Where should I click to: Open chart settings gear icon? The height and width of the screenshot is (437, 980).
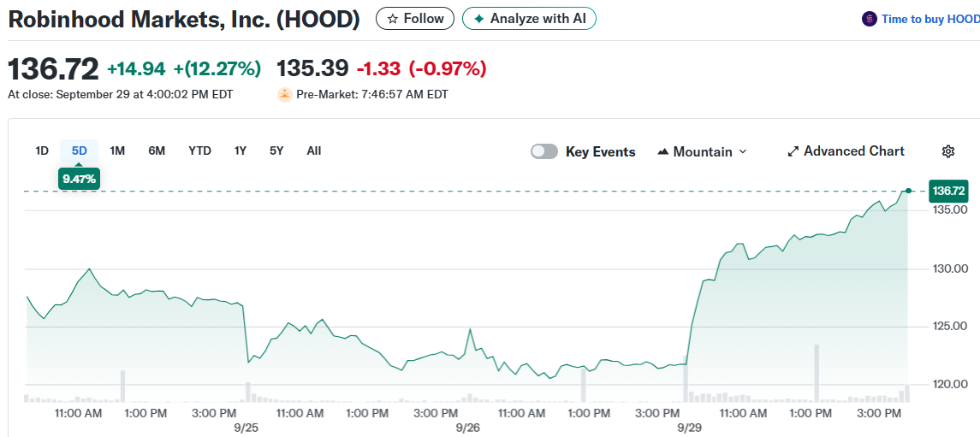click(x=948, y=151)
